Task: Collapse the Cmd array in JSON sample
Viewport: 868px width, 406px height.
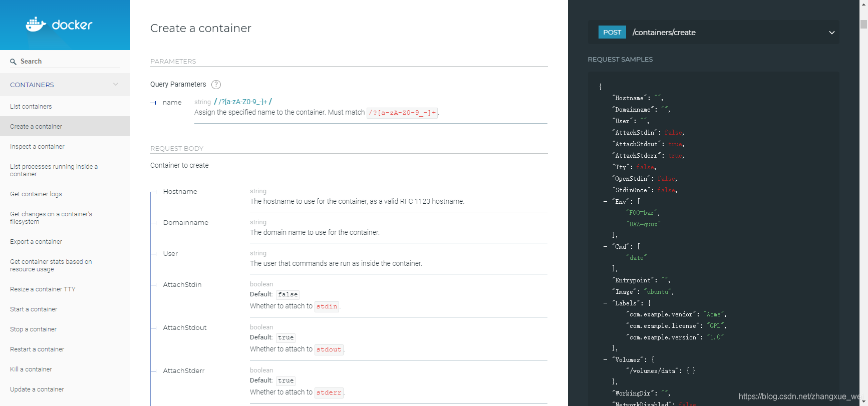Action: (x=606, y=246)
